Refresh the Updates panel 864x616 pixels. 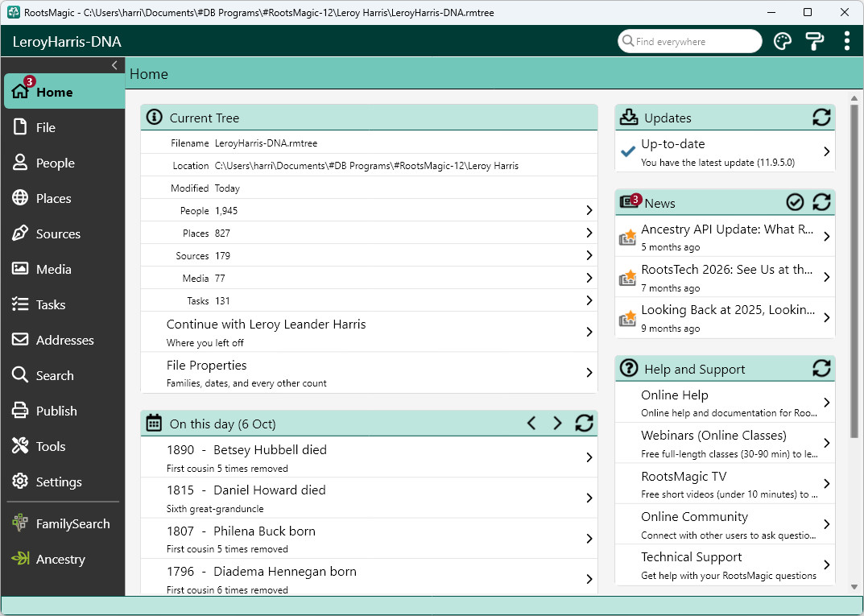tap(821, 118)
